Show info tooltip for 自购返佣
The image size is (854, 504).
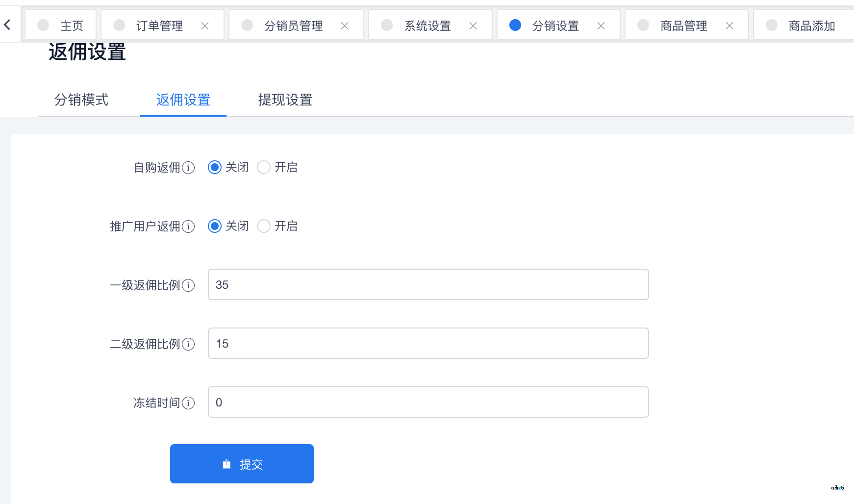188,168
